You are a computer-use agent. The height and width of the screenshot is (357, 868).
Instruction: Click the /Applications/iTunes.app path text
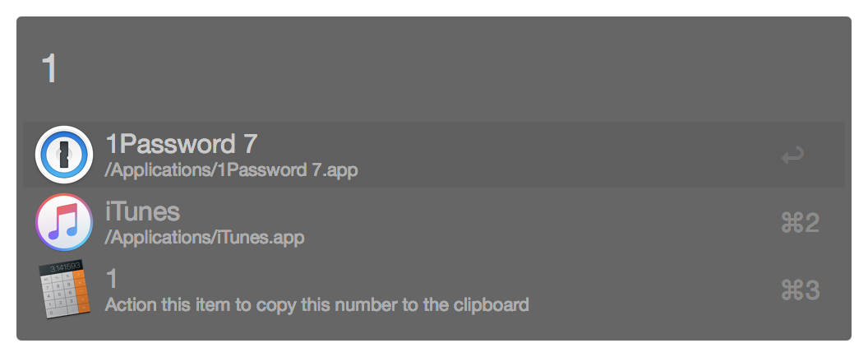[205, 238]
